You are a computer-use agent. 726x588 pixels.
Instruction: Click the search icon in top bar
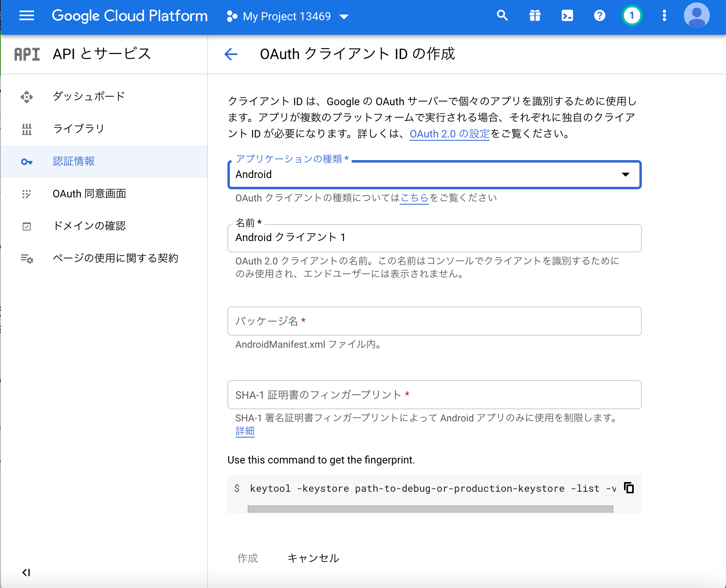point(502,15)
